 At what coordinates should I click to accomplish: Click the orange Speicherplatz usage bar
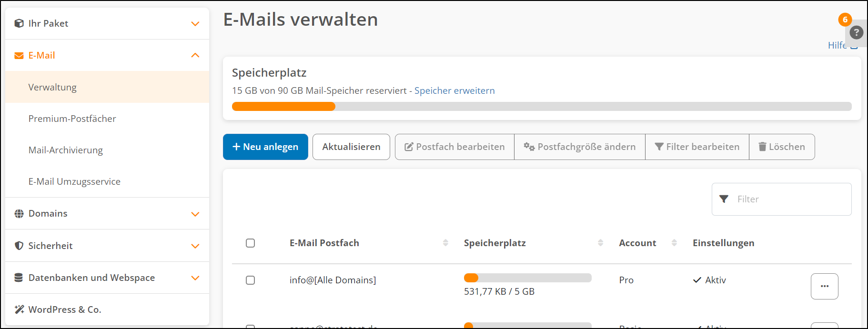283,106
